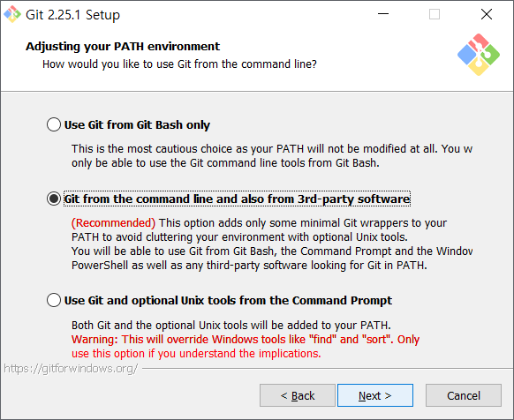Click the large Git logo in the header
The width and height of the screenshot is (514, 420).
(x=479, y=55)
